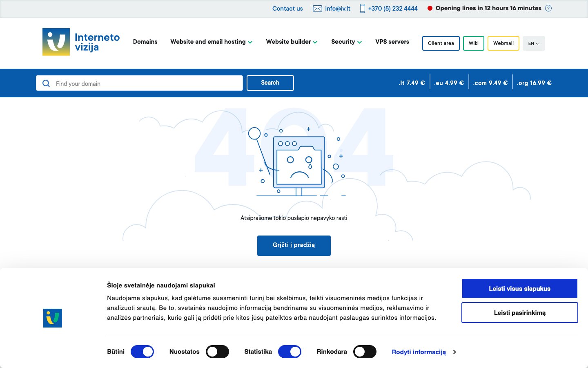Select the .lt 7.49 € domain price
Image resolution: width=588 pixels, height=368 pixels.
coord(412,83)
